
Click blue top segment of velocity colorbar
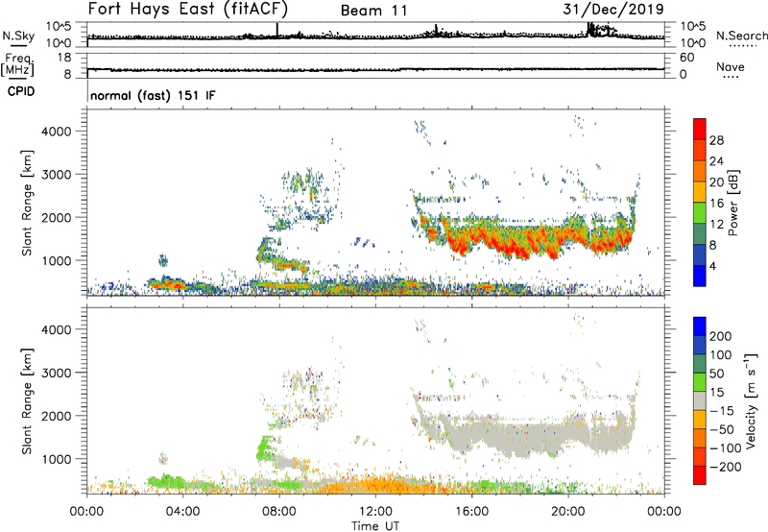coord(700,326)
